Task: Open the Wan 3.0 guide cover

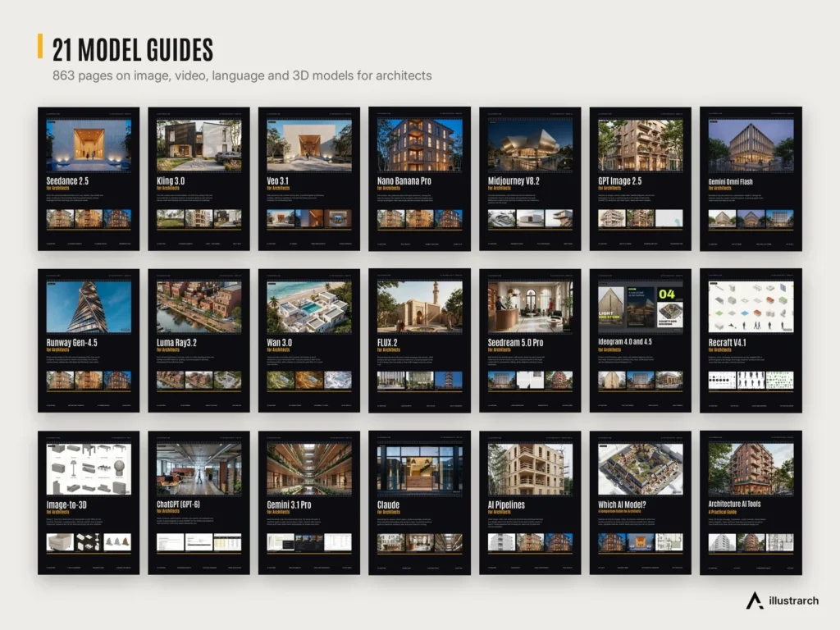Action: pyautogui.click(x=309, y=340)
